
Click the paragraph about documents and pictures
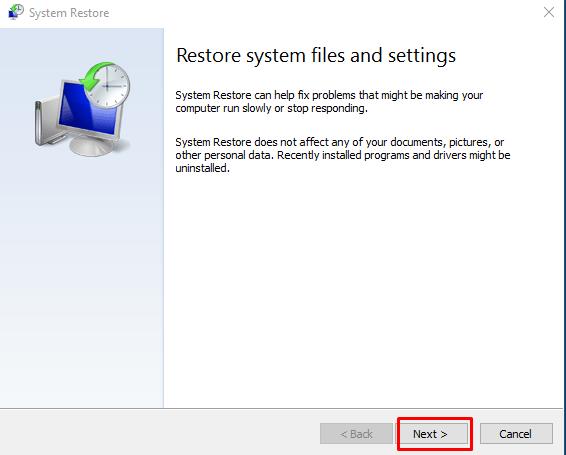point(343,155)
